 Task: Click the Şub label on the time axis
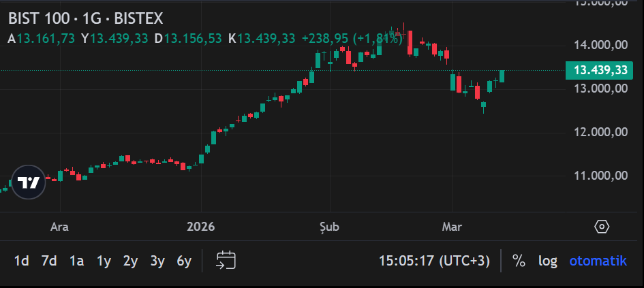[x=330, y=227]
